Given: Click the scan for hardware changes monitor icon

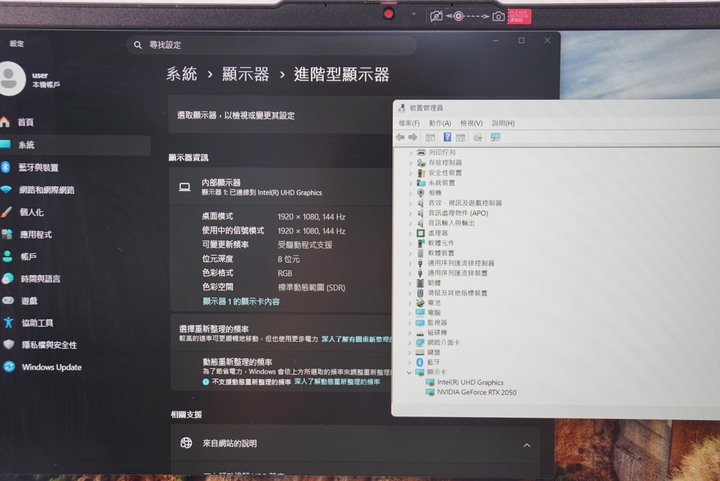Looking at the screenshot, I should [495, 137].
